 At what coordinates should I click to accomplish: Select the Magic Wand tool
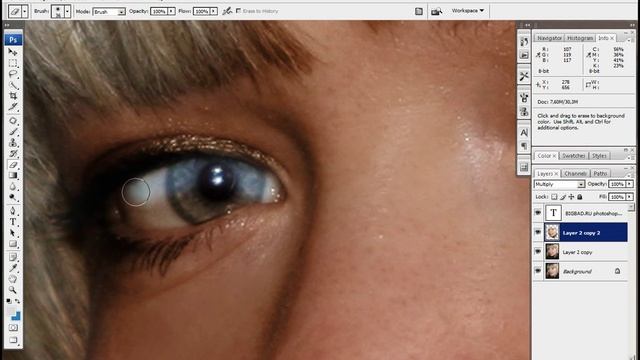click(13, 84)
